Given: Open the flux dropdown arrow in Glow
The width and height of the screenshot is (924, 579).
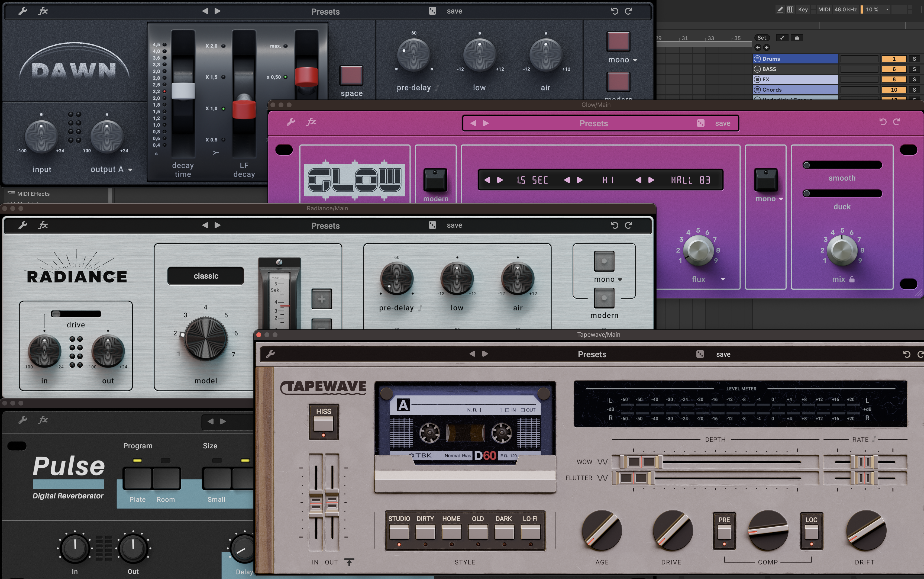Looking at the screenshot, I should (723, 279).
